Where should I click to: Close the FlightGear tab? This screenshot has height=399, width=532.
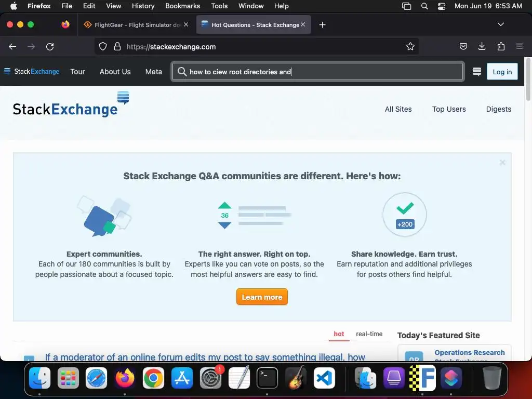coord(186,24)
